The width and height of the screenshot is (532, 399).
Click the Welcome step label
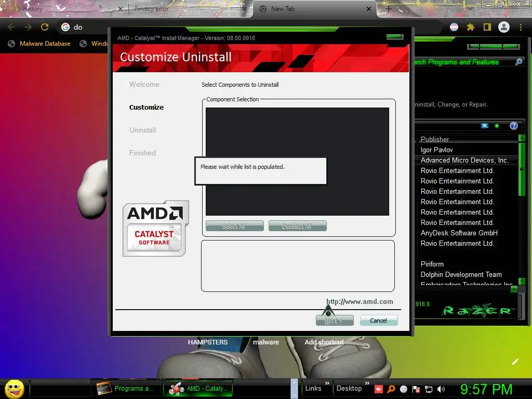click(x=144, y=85)
